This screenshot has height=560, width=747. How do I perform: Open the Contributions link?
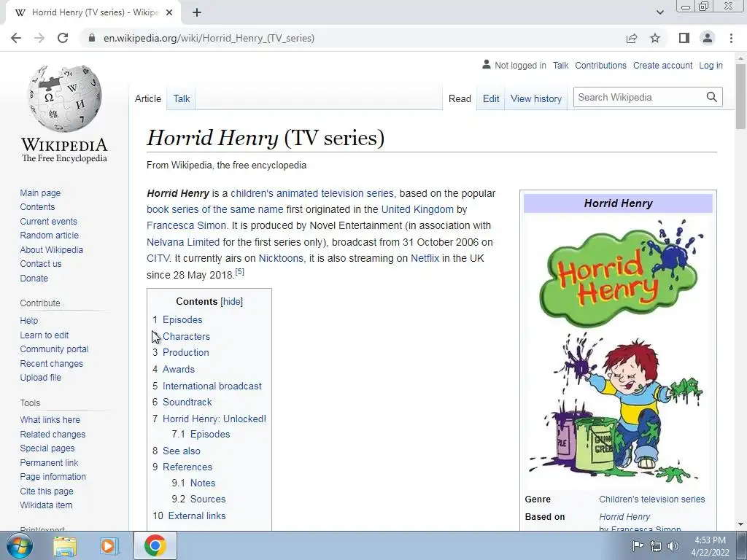tap(600, 65)
